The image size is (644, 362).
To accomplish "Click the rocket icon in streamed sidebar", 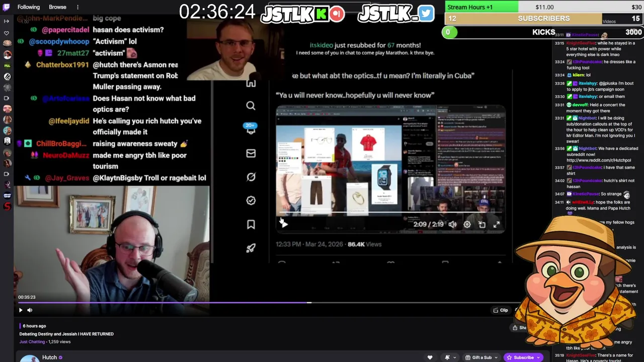I will click(x=251, y=248).
